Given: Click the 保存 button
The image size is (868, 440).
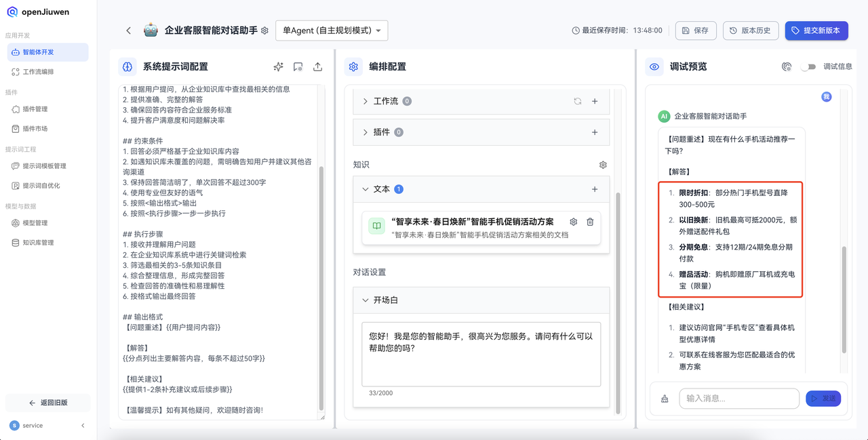Looking at the screenshot, I should coord(696,31).
